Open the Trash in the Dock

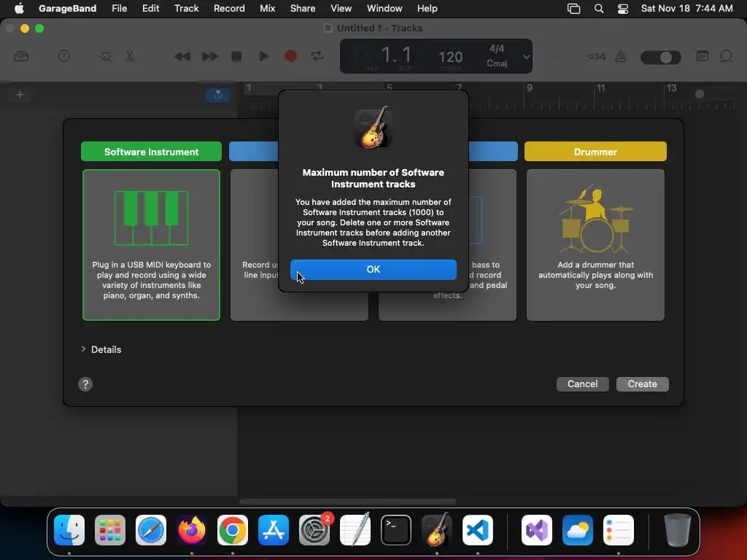pyautogui.click(x=677, y=530)
